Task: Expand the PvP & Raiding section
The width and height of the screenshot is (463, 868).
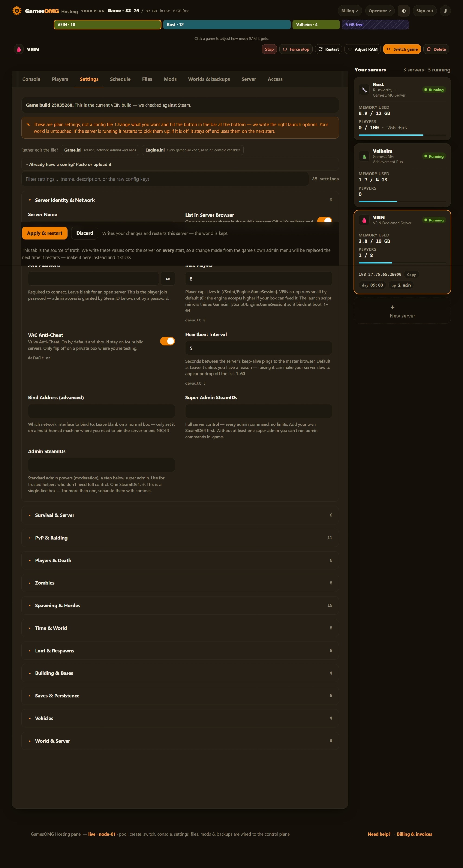Action: tap(180, 538)
